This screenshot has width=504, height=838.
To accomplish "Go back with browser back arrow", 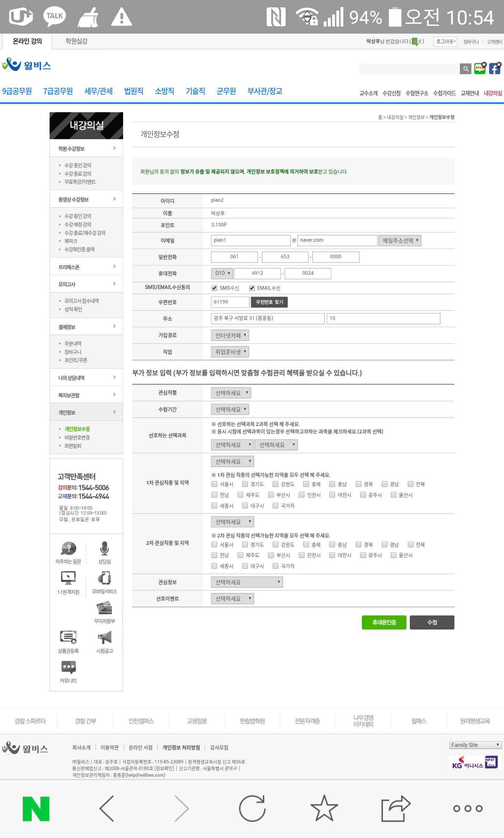I will click(x=107, y=809).
